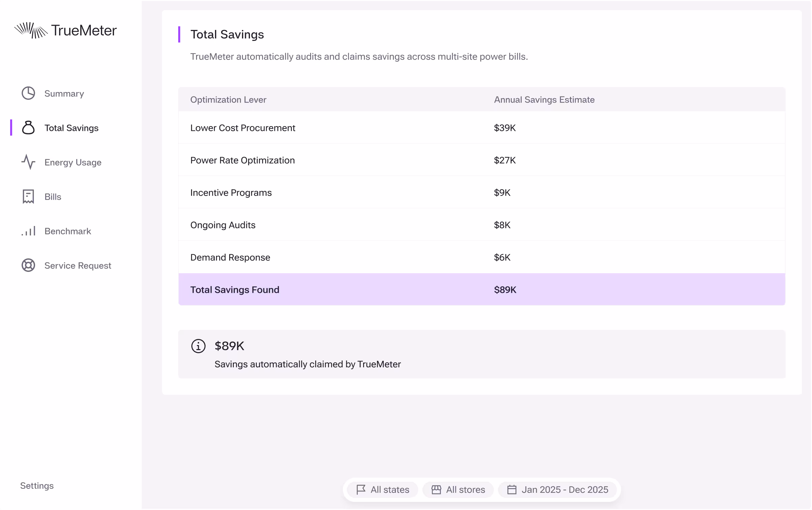Click the Bills receipt icon
The height and width of the screenshot is (510, 812).
[x=28, y=197]
